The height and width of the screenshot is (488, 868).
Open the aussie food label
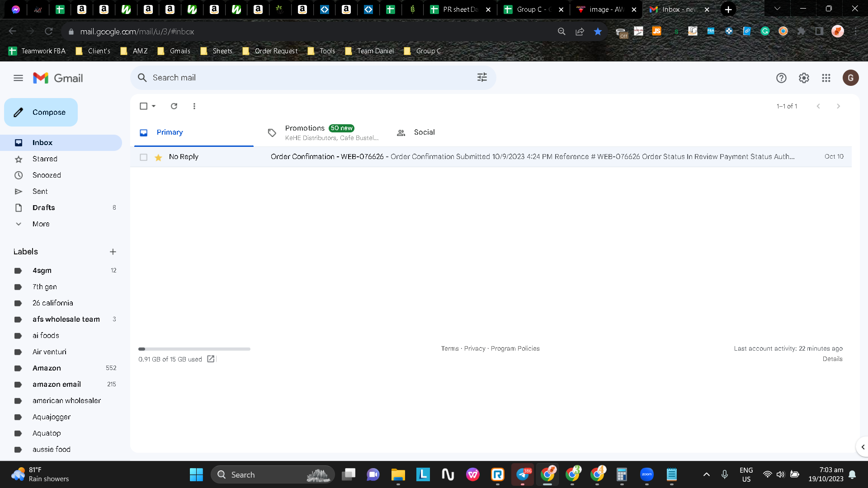52,450
